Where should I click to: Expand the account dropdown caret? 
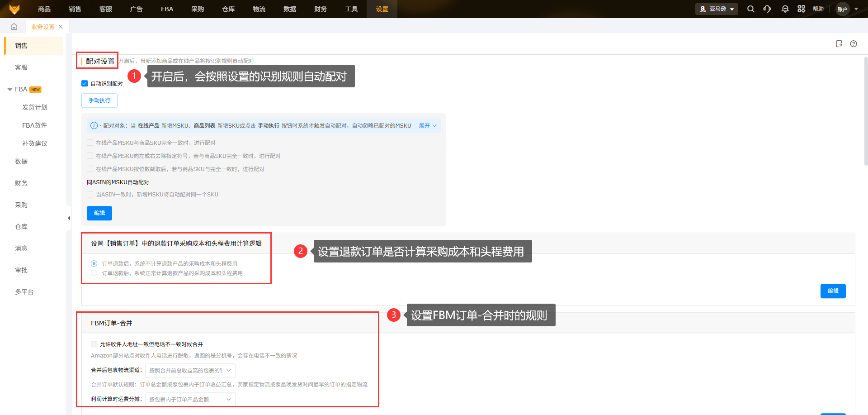click(856, 9)
